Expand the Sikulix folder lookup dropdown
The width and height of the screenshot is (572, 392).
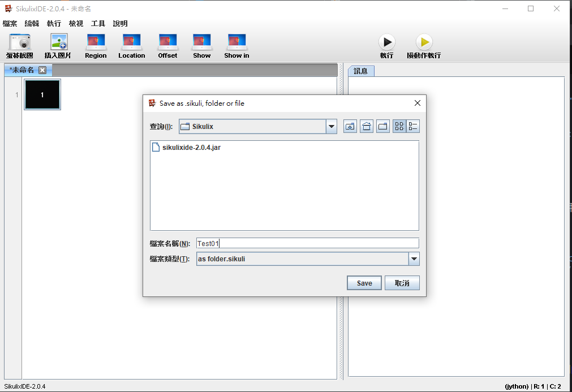coord(331,127)
